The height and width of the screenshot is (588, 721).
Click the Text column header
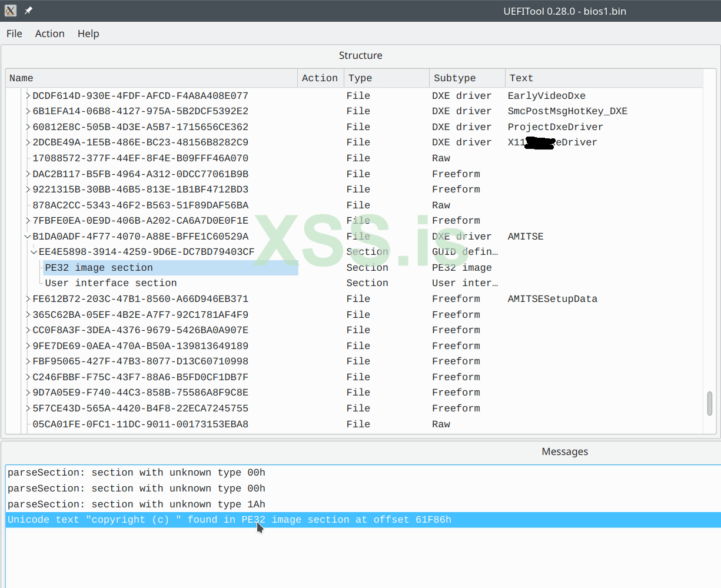click(x=604, y=78)
